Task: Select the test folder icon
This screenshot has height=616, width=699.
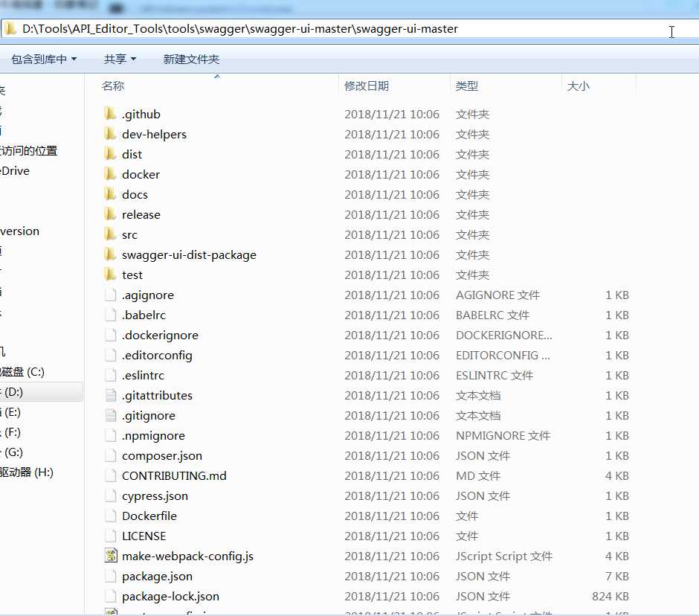Action: pyautogui.click(x=110, y=275)
